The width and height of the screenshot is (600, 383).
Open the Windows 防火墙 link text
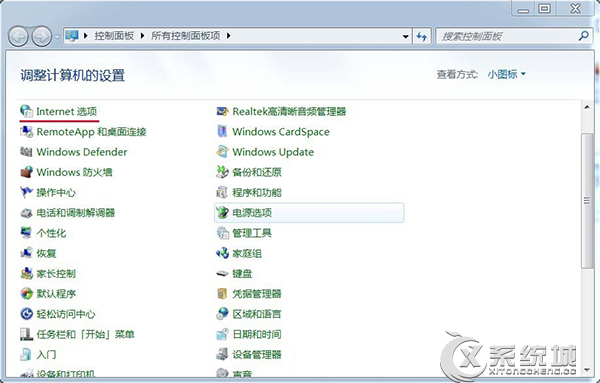74,172
